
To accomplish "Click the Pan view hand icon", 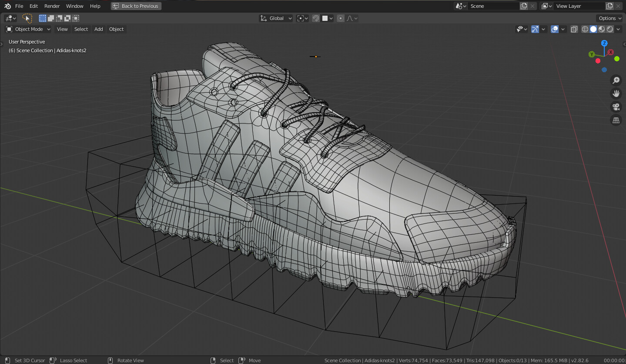I will pos(616,94).
